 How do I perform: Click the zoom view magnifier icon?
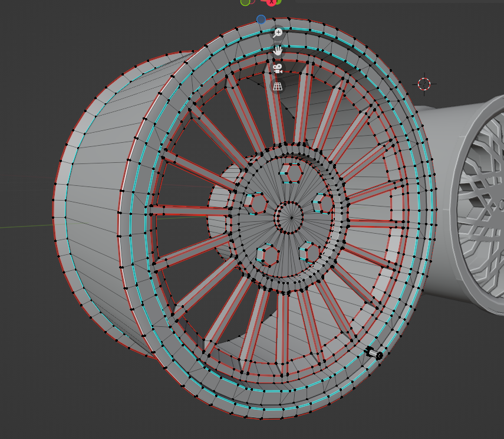[278, 33]
